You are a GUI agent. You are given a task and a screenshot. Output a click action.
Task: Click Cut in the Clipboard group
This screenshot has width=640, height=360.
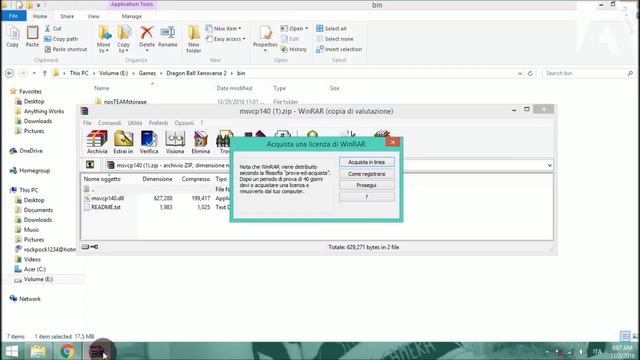(53, 29)
